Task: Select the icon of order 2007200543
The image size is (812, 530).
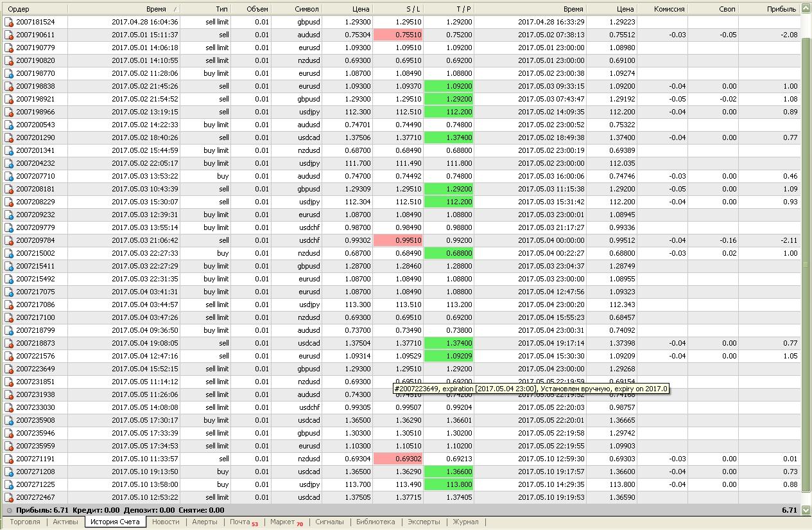Action: (x=9, y=125)
